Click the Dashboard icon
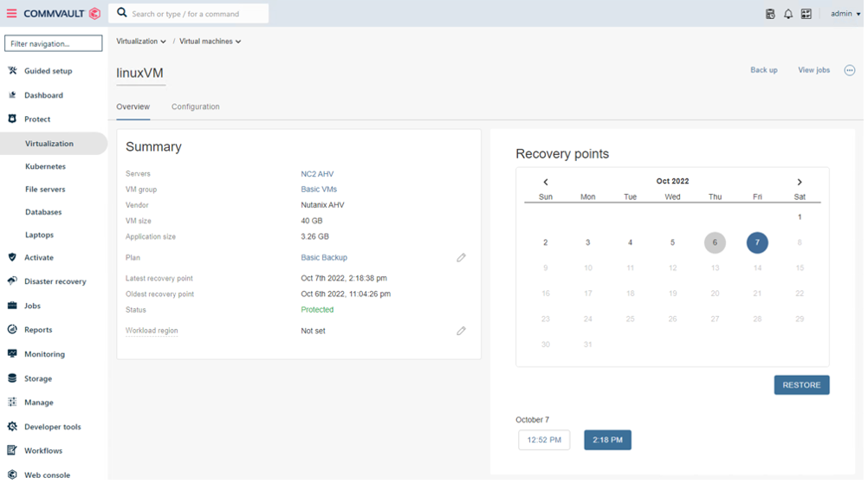 coord(12,95)
